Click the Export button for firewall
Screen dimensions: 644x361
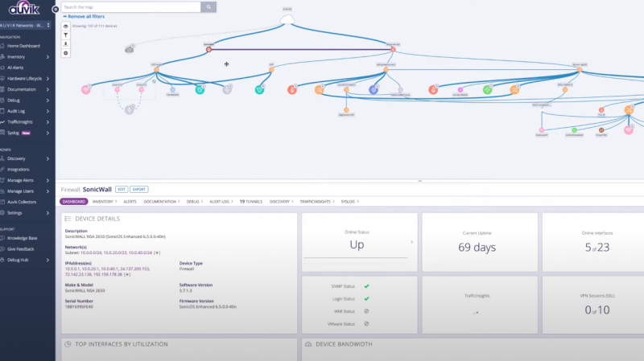click(x=139, y=189)
